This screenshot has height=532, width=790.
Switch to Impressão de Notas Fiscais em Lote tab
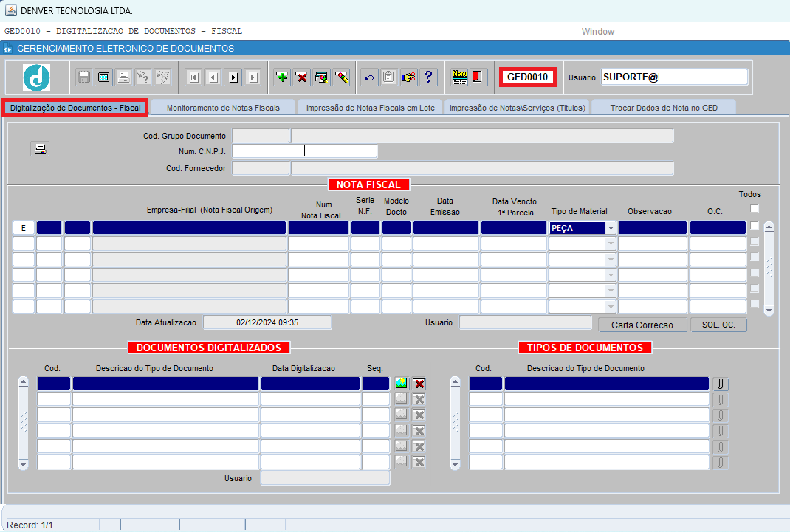(x=371, y=108)
